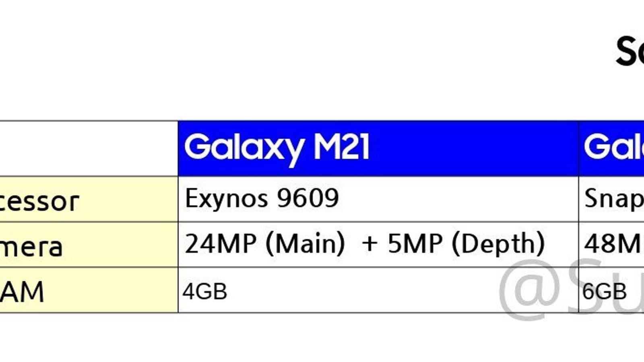Click the RAM row label
Screen dimensions: 644x362
(22, 291)
